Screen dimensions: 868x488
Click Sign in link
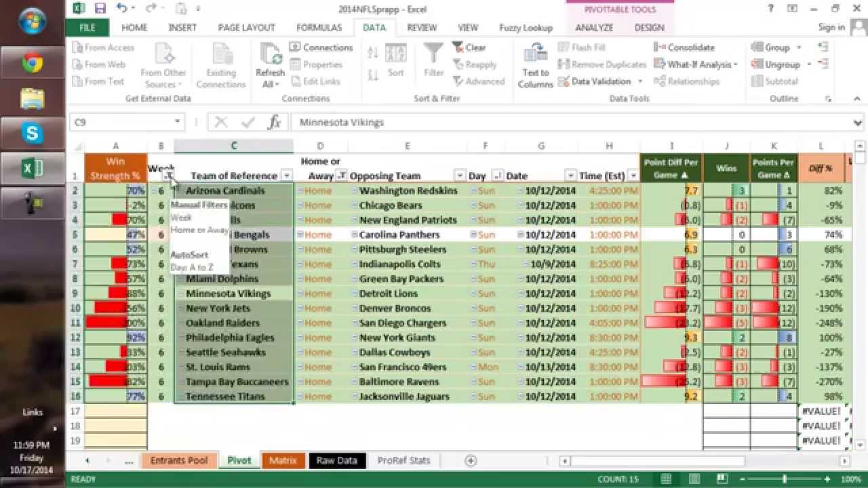[x=831, y=28]
